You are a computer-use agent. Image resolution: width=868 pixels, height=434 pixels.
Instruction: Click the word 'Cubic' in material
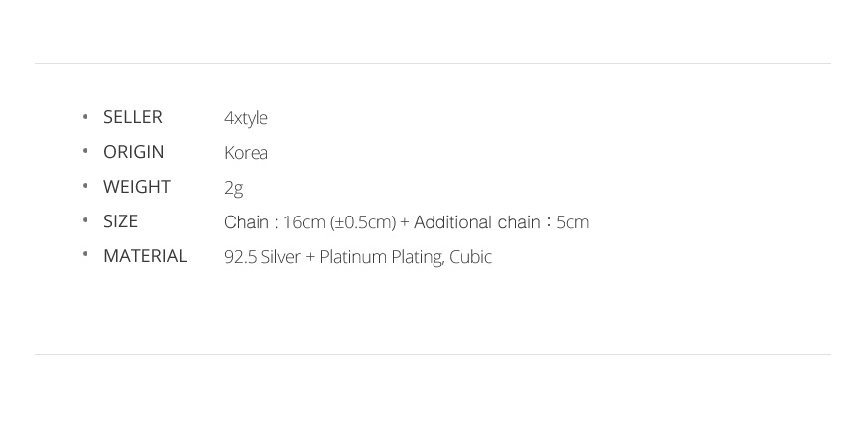coord(470,257)
